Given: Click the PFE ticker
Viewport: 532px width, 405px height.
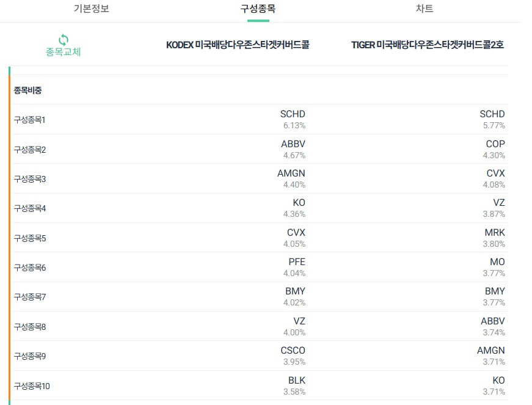Looking at the screenshot, I should coord(297,262).
